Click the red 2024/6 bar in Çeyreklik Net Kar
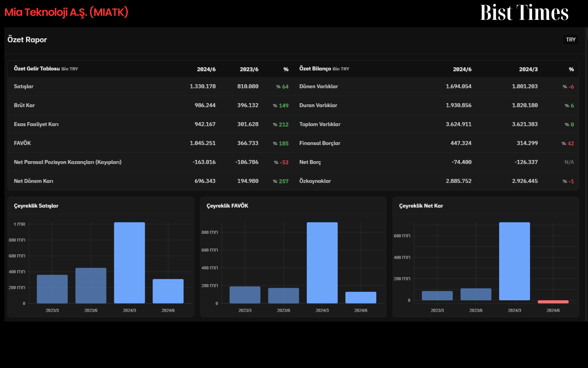This screenshot has height=368, width=588. click(553, 302)
